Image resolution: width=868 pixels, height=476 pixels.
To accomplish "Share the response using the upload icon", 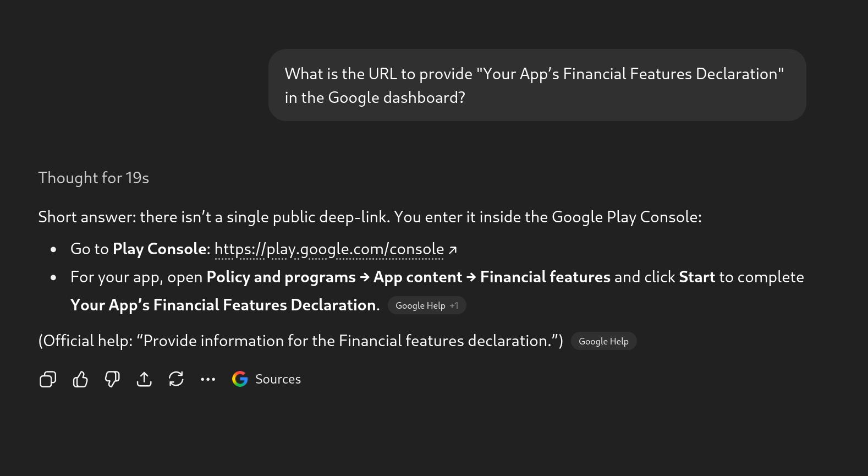I will tap(144, 379).
